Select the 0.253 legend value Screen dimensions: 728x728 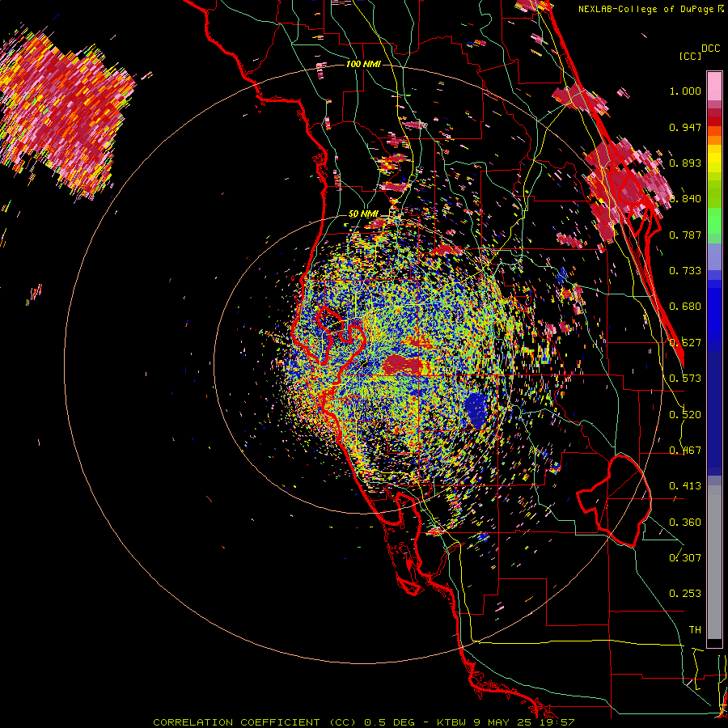click(x=685, y=594)
